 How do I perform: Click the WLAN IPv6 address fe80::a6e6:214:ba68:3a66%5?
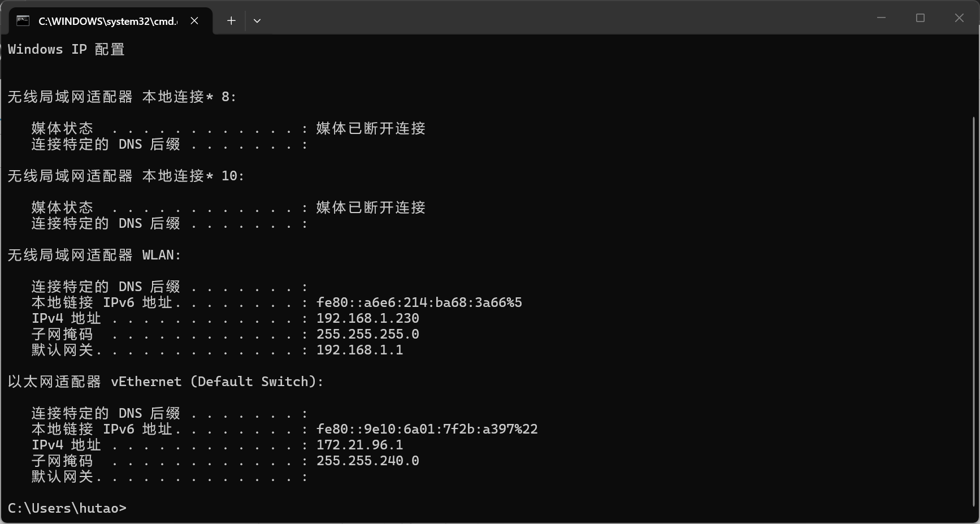tap(419, 302)
